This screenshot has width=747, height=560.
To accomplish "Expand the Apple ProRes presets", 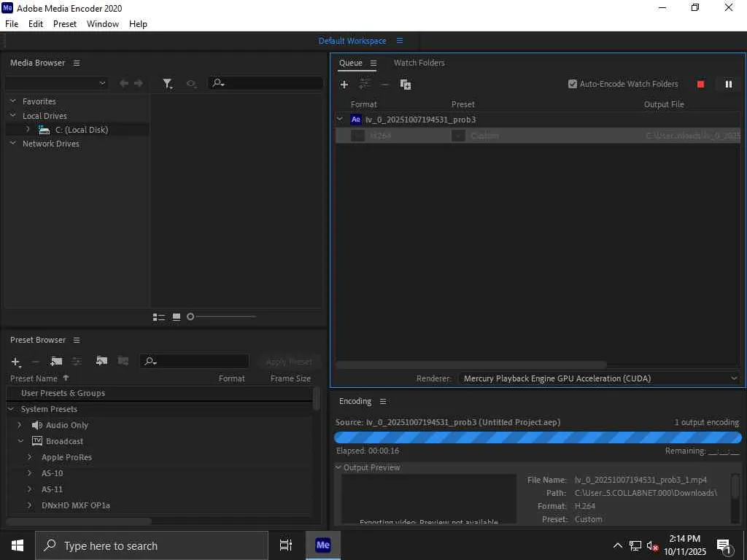I will [x=29, y=457].
